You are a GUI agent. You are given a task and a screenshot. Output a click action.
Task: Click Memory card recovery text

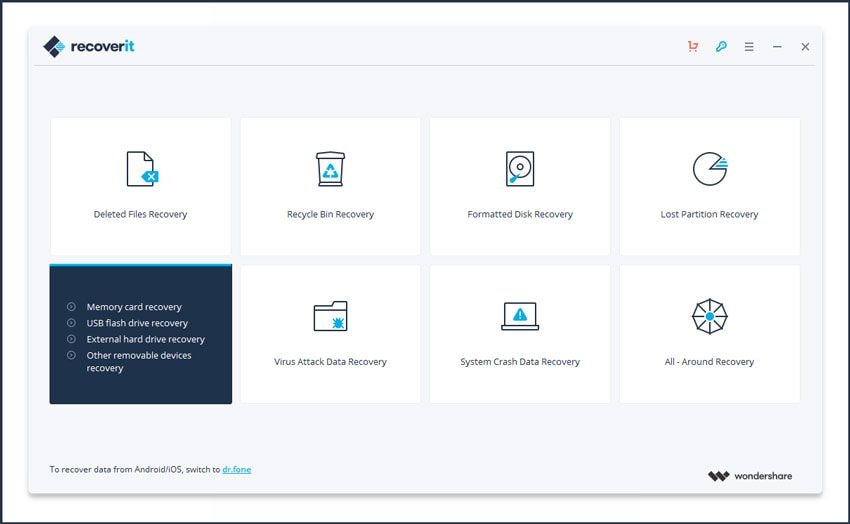tap(134, 307)
